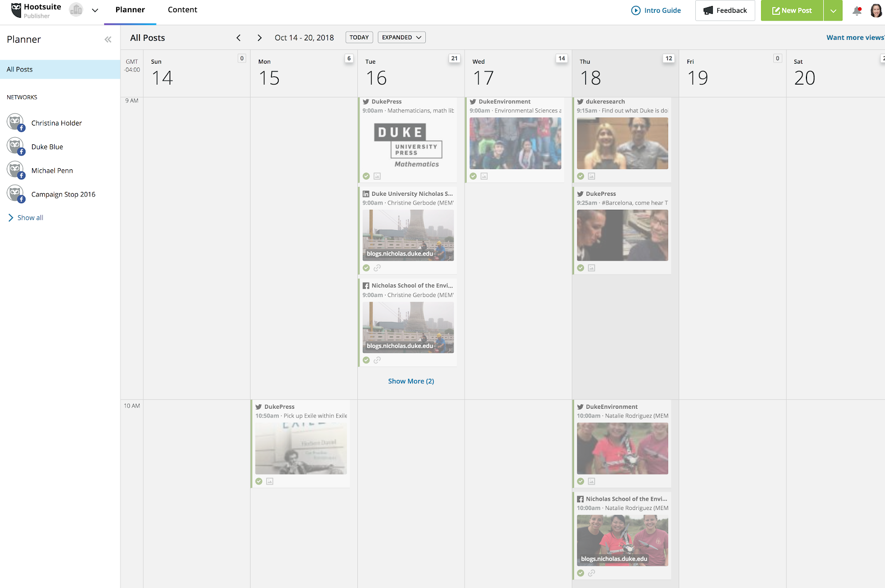Click the Want more views link
Viewport: 885px width, 588px height.
[x=855, y=38]
